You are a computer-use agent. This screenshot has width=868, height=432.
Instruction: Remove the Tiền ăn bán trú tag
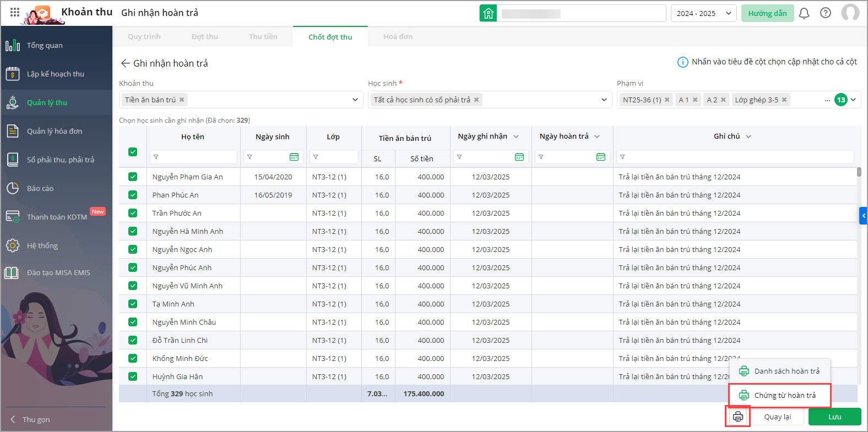click(x=182, y=100)
